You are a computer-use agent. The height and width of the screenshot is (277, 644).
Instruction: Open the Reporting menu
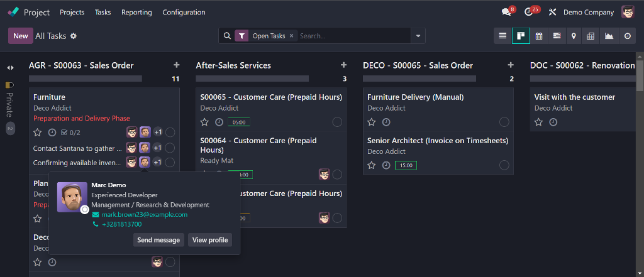pyautogui.click(x=136, y=12)
